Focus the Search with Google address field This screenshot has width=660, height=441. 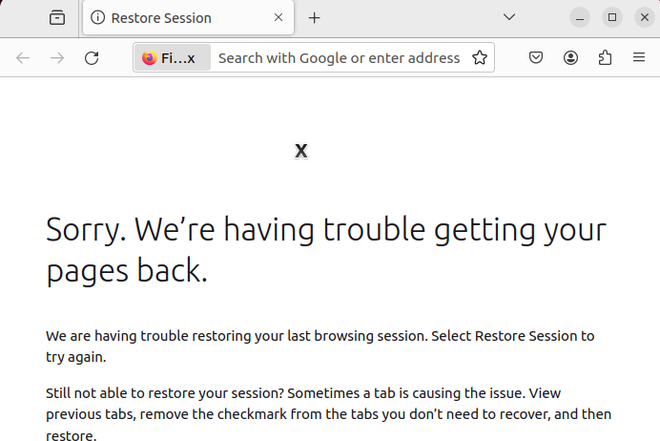click(338, 58)
